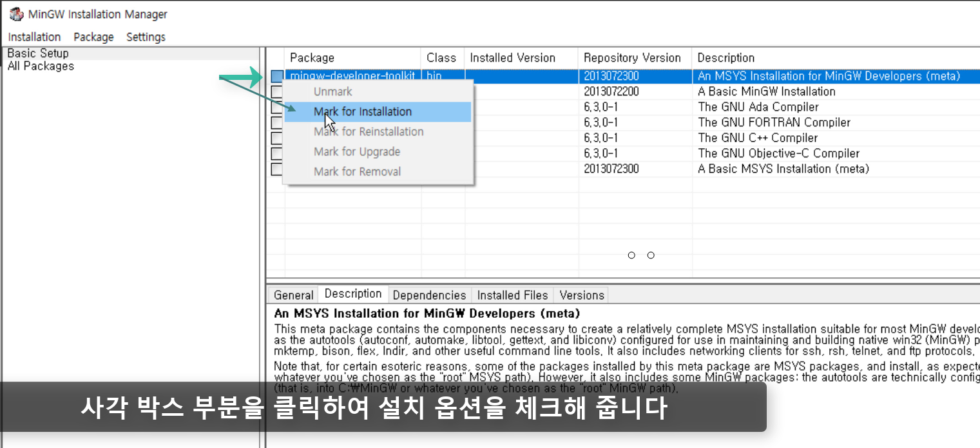Sort by Repository Version column header
The image size is (980, 448).
point(635,57)
